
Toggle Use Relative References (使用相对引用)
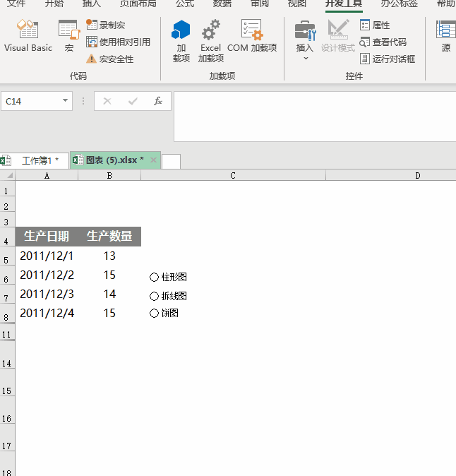click(x=118, y=42)
